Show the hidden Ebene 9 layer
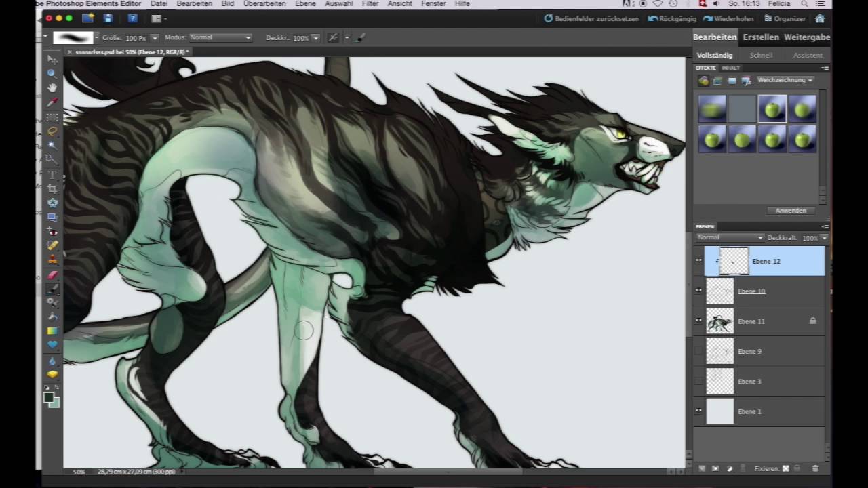The width and height of the screenshot is (868, 488). 698,351
